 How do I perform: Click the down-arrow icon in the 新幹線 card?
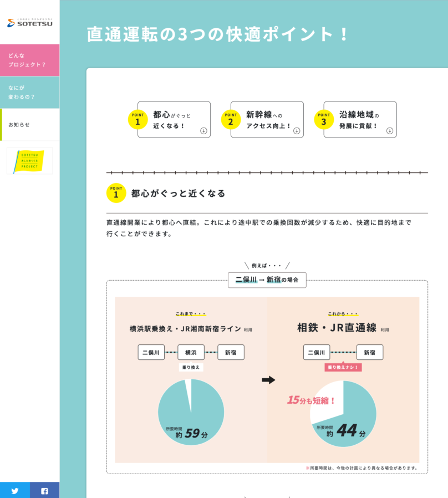(x=297, y=131)
